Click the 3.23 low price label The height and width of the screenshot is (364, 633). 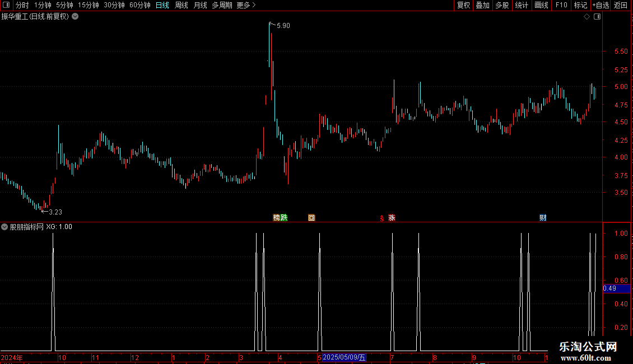click(55, 212)
